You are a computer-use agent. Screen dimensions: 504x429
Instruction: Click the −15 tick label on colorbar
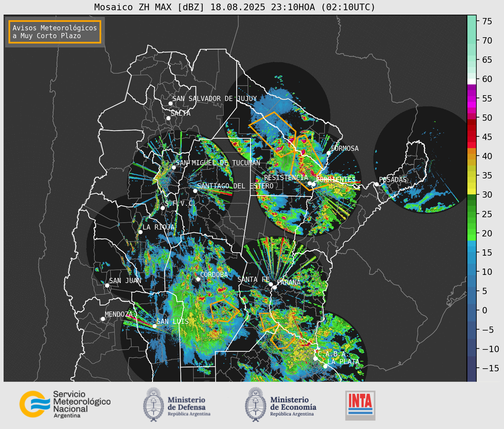490,368
